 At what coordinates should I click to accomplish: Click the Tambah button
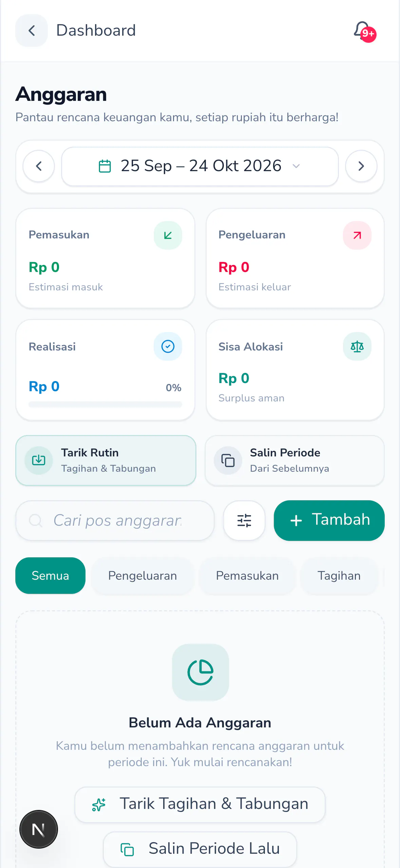(329, 520)
